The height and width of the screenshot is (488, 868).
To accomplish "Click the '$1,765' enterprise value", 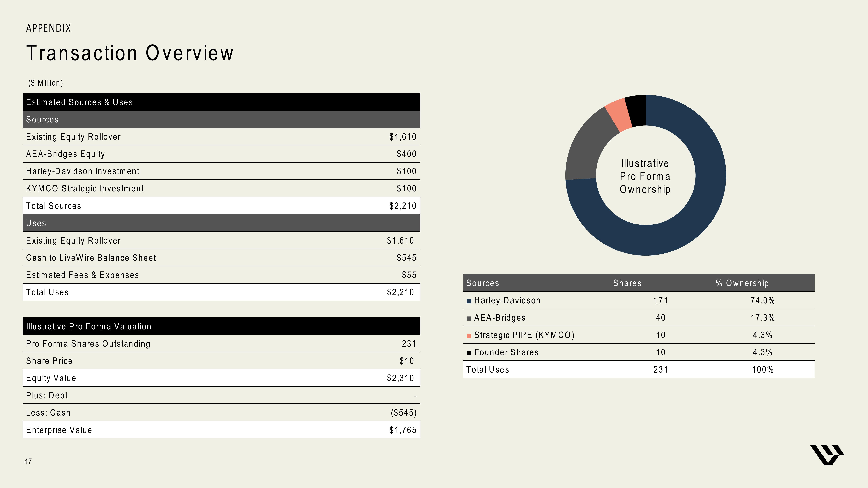I will pos(403,430).
